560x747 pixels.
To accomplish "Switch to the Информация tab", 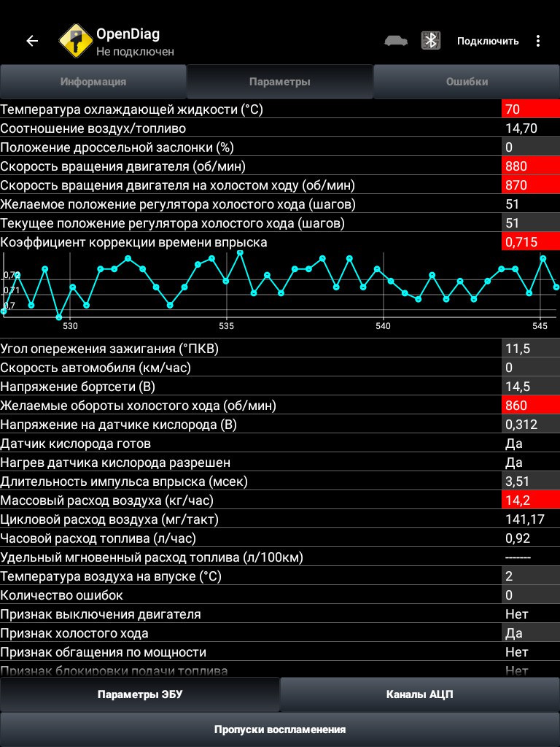I will click(93, 82).
